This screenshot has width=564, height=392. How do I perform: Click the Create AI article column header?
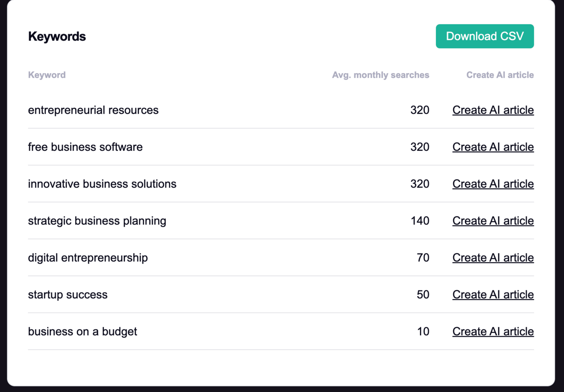click(x=500, y=75)
